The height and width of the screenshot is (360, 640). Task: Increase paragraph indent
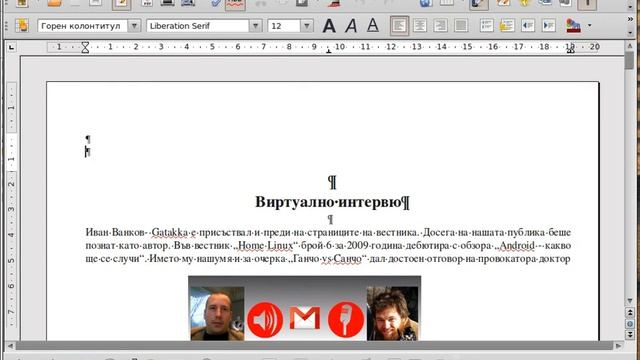(x=549, y=26)
